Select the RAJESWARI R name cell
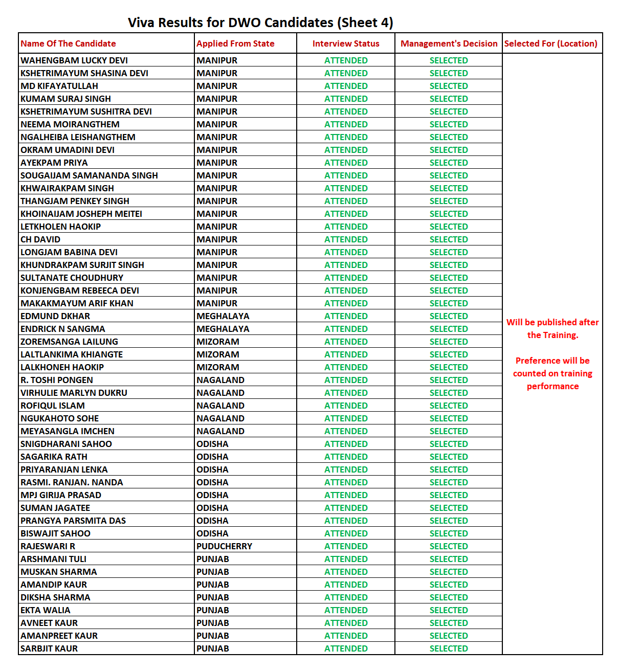Screen dimensions: 620x672 (48, 546)
